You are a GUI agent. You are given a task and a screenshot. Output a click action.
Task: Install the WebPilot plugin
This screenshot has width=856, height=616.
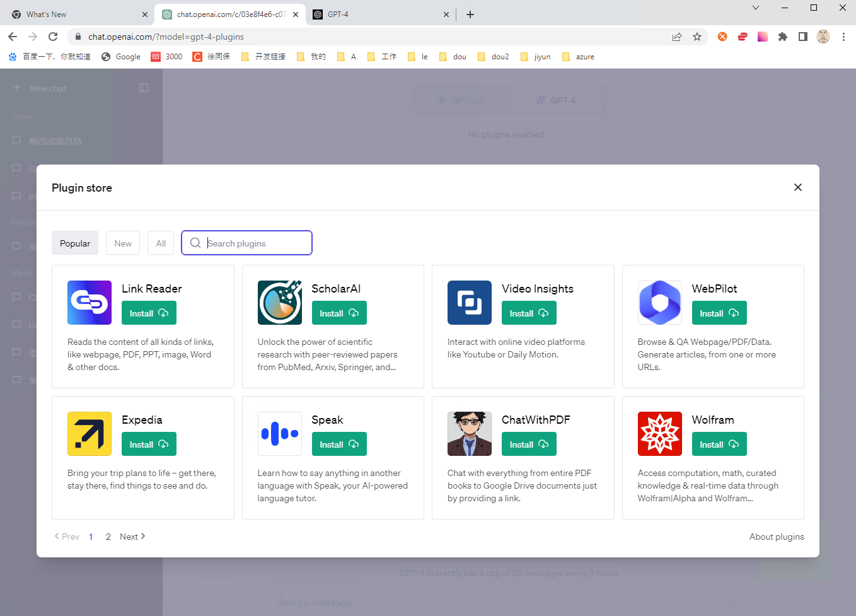pos(719,313)
